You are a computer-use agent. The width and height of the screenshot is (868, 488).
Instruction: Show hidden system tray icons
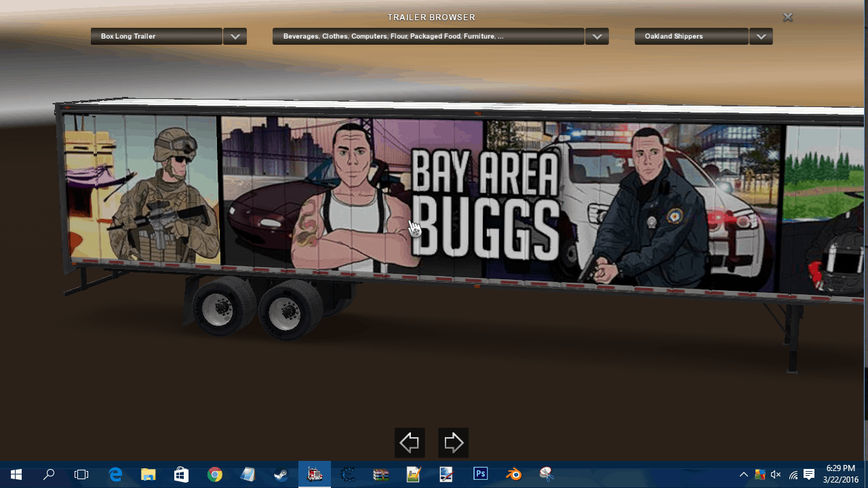pos(744,474)
